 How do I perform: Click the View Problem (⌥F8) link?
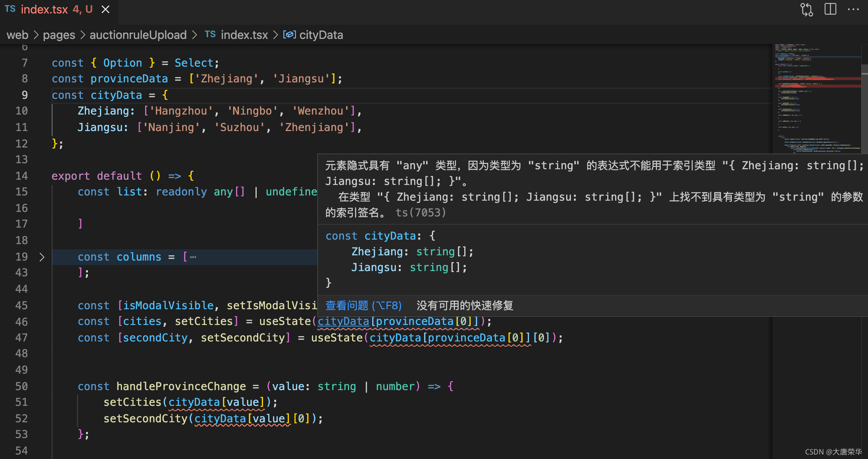point(363,306)
